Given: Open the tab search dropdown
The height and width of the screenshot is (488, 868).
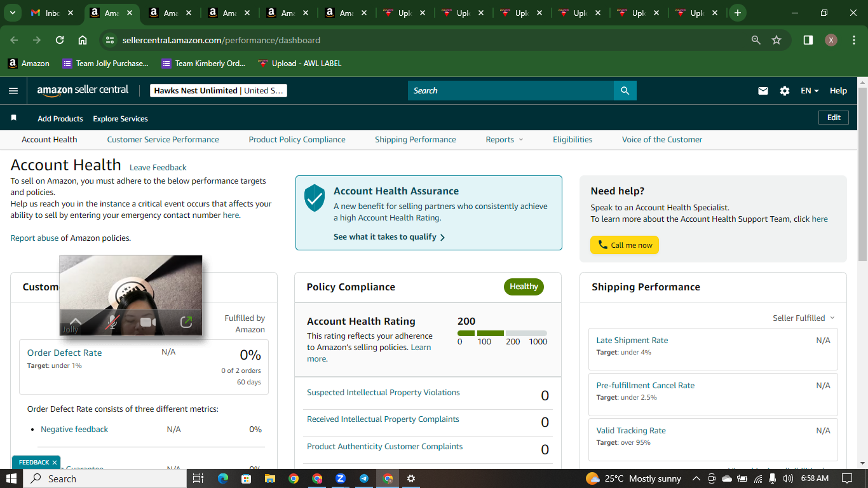Looking at the screenshot, I should (12, 13).
